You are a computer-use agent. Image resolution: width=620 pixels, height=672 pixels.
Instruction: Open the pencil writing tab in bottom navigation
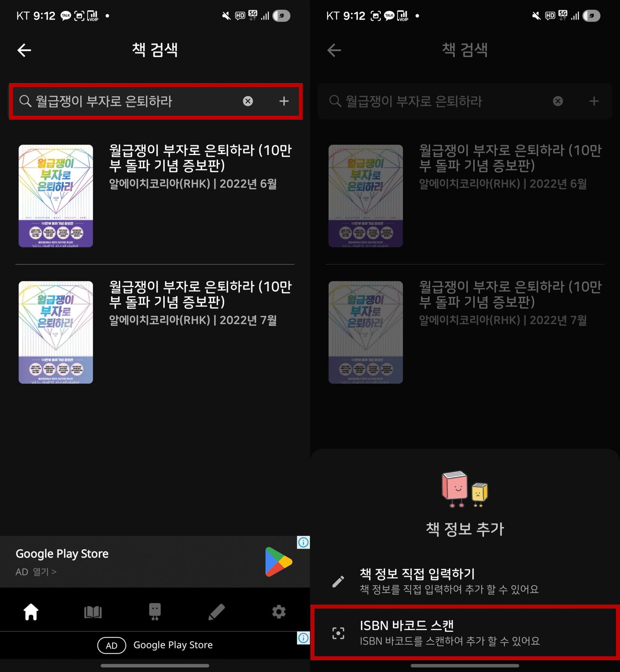click(x=217, y=612)
